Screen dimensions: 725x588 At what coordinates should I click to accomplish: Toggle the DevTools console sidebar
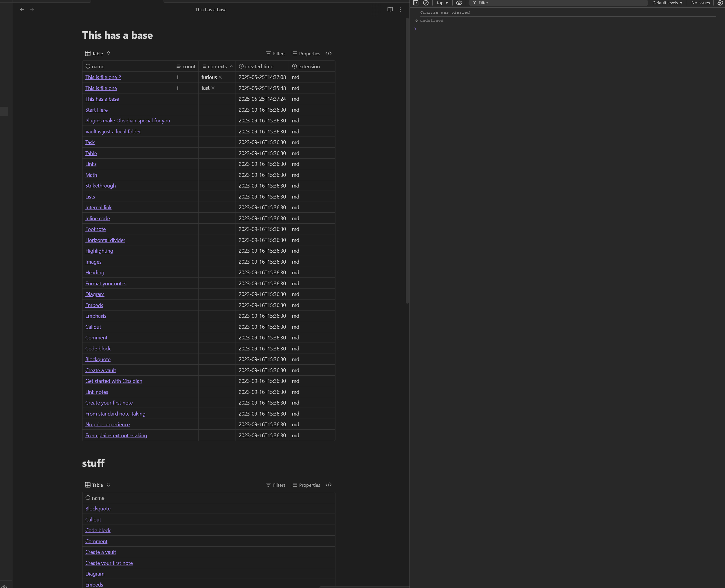point(416,3)
